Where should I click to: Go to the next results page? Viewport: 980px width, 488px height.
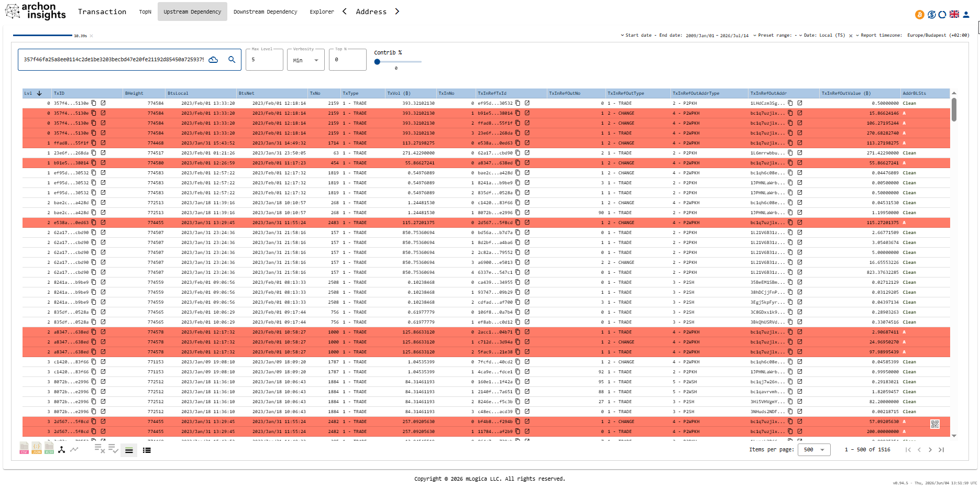coord(930,450)
